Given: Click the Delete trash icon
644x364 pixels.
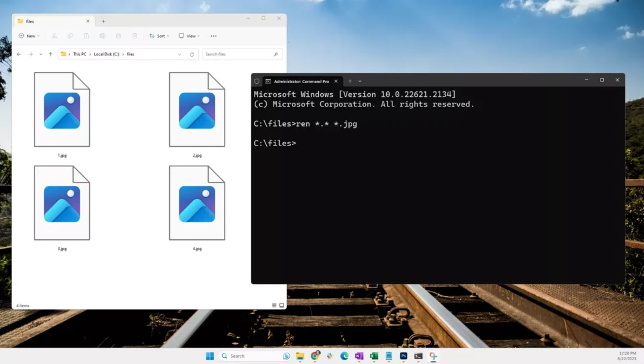Looking at the screenshot, I should [x=135, y=36].
